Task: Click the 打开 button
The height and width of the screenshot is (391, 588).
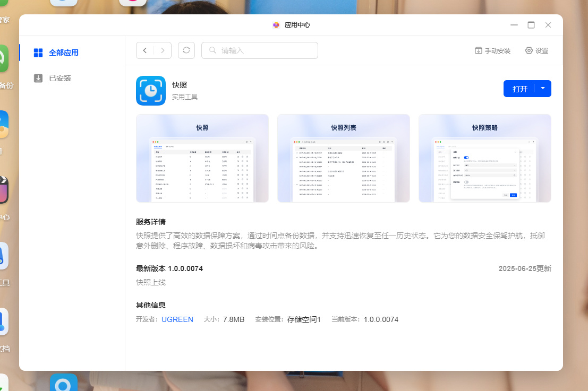Action: (520, 89)
